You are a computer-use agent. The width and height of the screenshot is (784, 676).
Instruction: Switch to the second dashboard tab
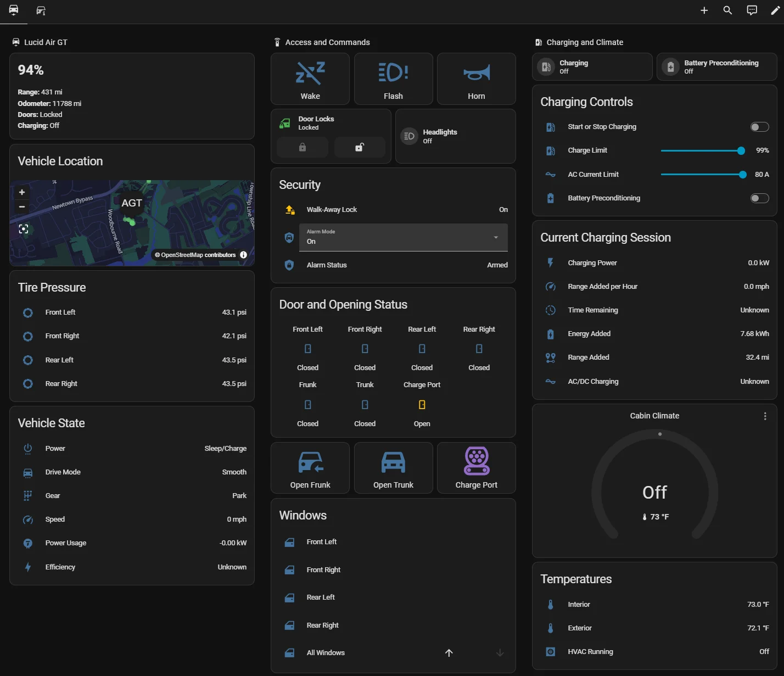click(x=41, y=10)
